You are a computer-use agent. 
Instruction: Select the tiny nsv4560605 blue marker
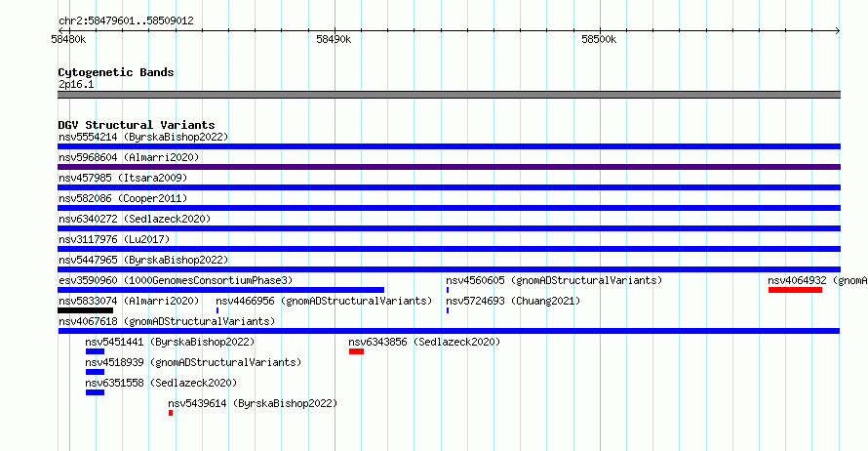click(x=448, y=290)
